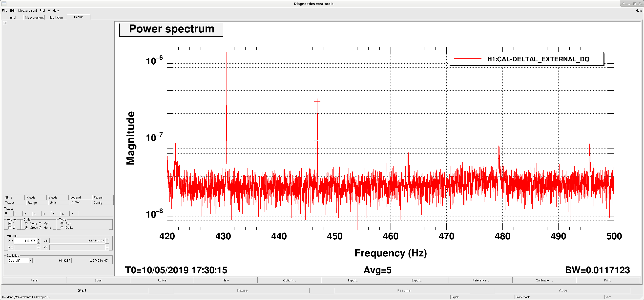Click the X1 cursor value field
Image resolution: width=644 pixels, height=300 pixels.
(25, 241)
